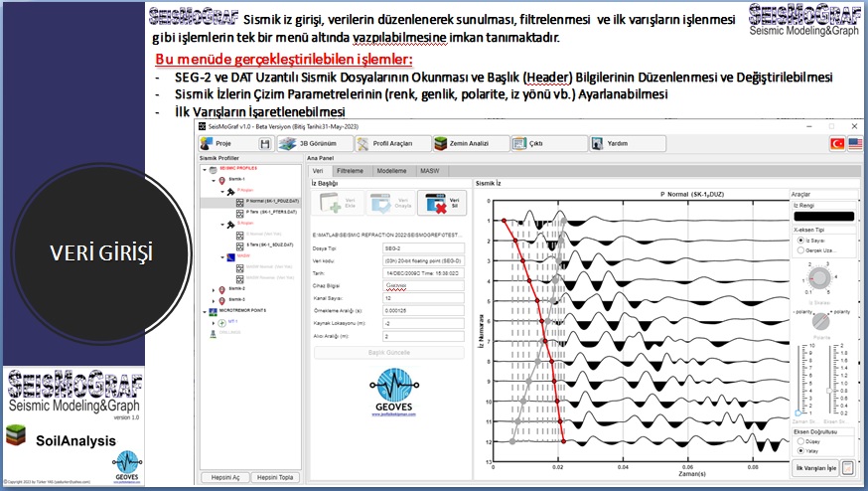
Task: Click the SEISMIC PROFILES database icon
Action: (x=214, y=169)
